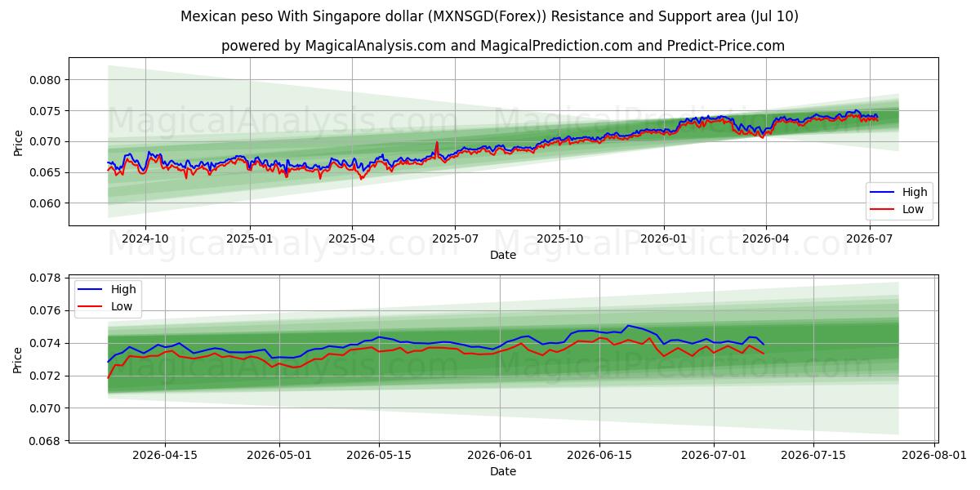Click the 0.068 tick on the bottom chart
Viewport: 980px width, 490px height.
click(45, 441)
